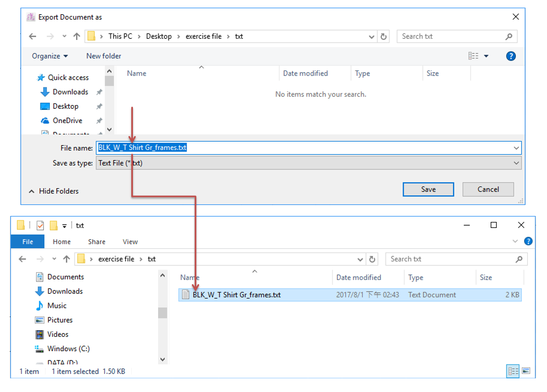
Task: Select BLK_W_T Shirt Gr_frames.txt file
Action: 236,295
